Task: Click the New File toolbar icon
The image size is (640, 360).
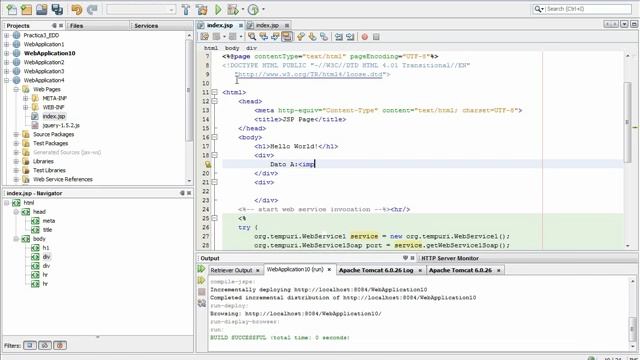Action: click(11, 9)
